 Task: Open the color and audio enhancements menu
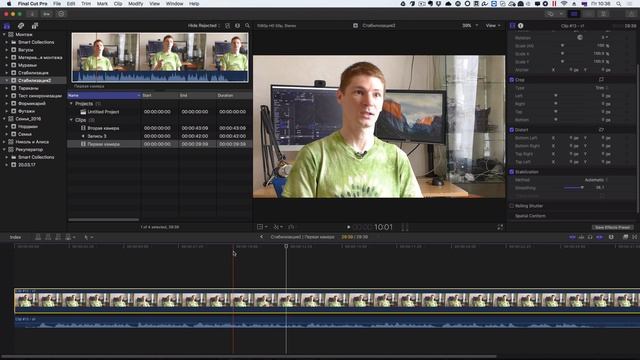click(278, 227)
